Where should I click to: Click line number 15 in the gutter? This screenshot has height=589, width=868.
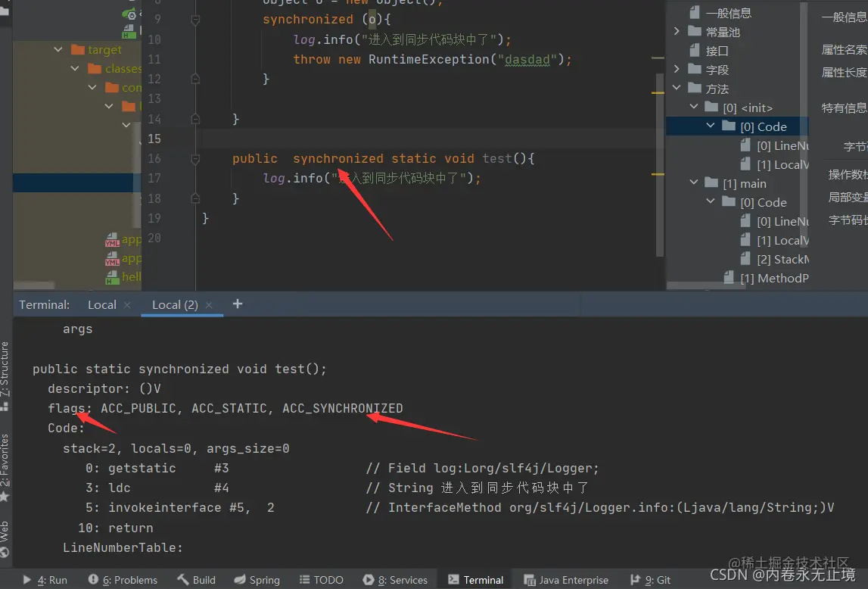coord(154,139)
